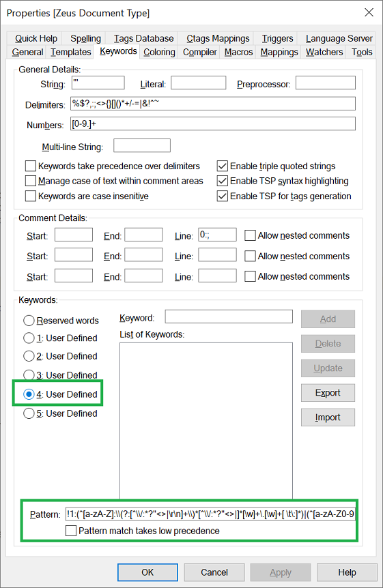Switch to the General tab
The height and width of the screenshot is (588, 383).
27,52
